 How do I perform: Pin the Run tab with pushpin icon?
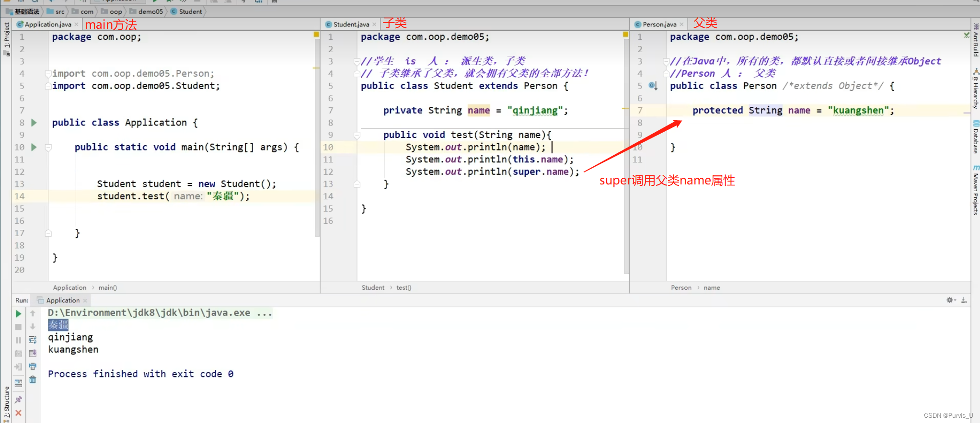pyautogui.click(x=18, y=400)
